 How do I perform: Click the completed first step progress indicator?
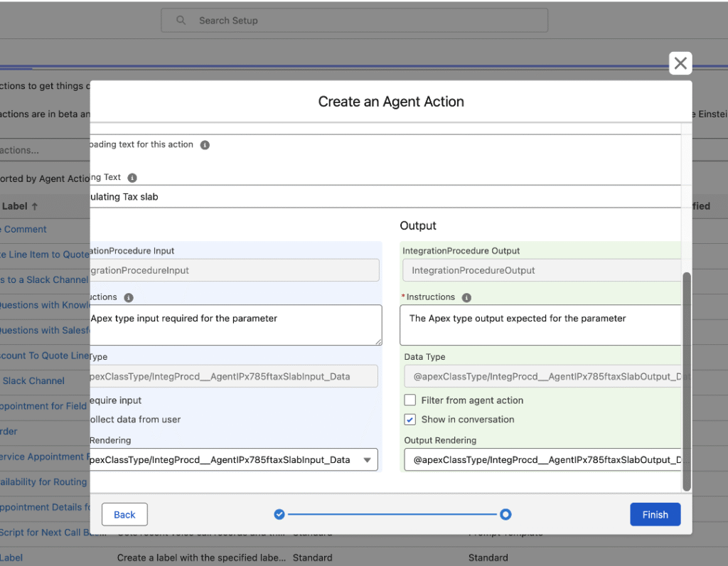click(x=279, y=515)
